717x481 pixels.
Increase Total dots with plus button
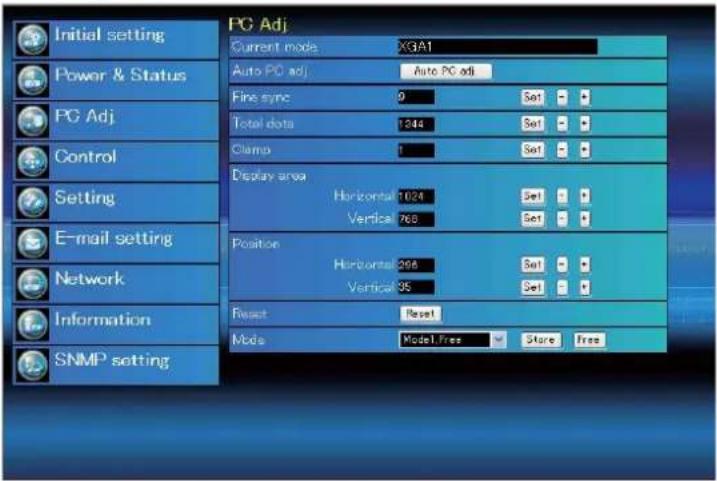(x=584, y=123)
